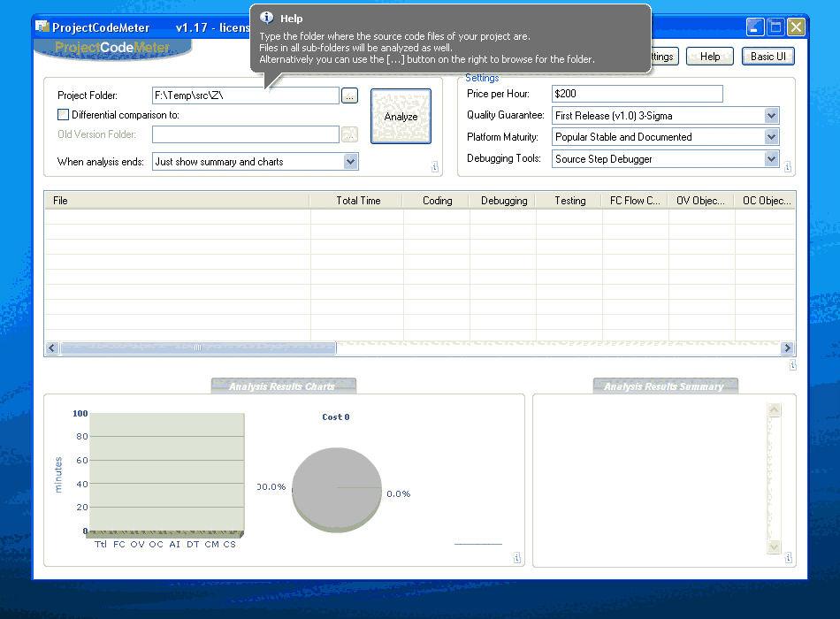Image resolution: width=840 pixels, height=619 pixels.
Task: Click the info icon below the file table
Action: tap(792, 364)
